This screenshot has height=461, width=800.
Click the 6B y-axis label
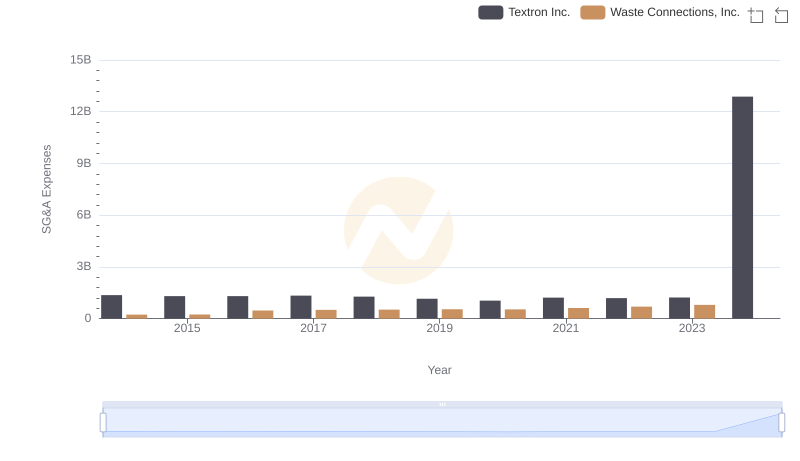[x=84, y=215]
